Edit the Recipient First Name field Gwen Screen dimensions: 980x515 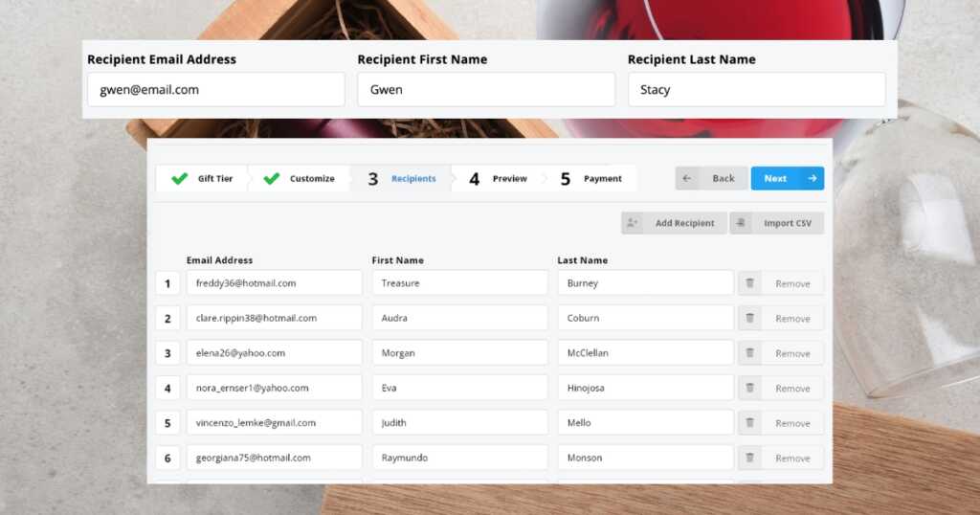click(486, 89)
